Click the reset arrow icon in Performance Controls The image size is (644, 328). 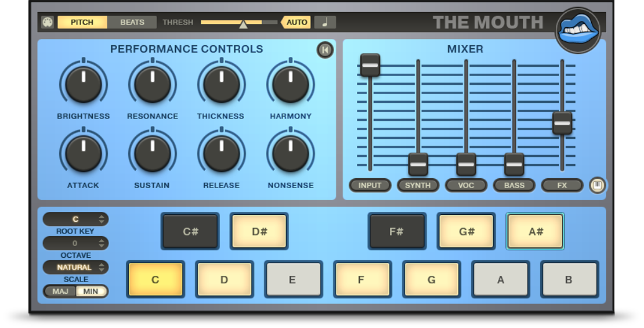[x=325, y=51]
